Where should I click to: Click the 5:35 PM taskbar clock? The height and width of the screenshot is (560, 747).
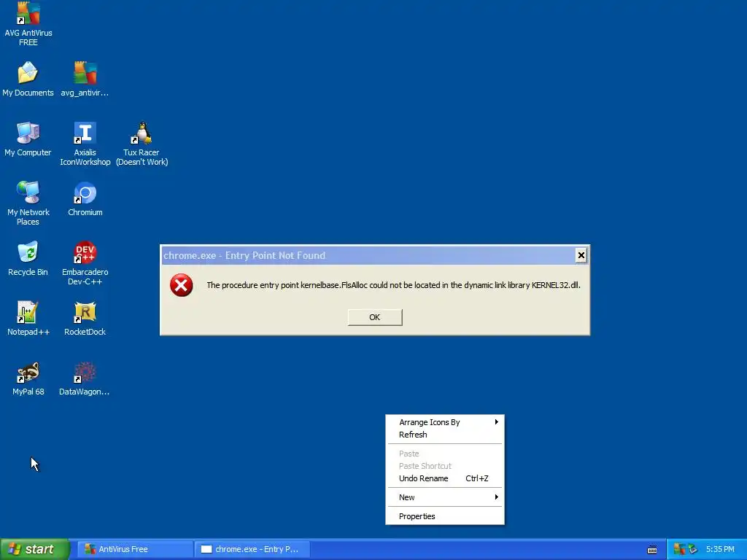pos(720,550)
